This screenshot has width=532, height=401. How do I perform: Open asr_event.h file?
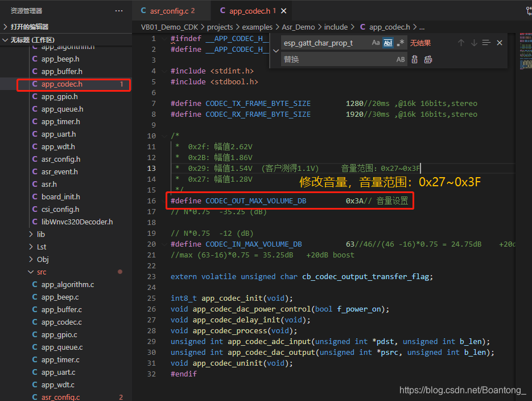(59, 172)
